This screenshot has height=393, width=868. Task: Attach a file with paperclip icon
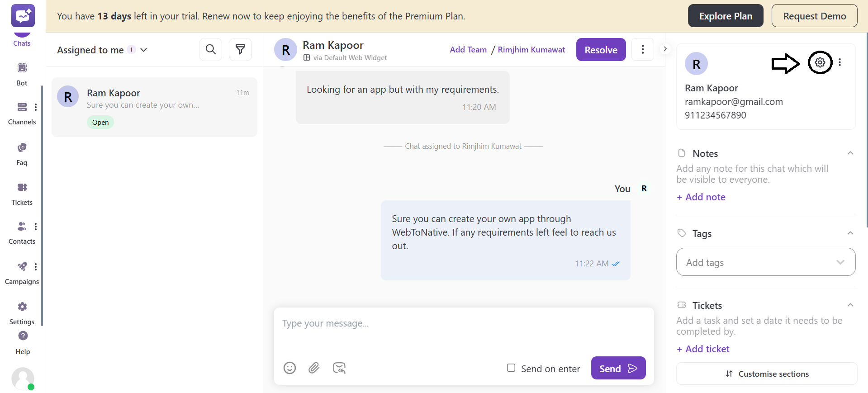pos(314,368)
